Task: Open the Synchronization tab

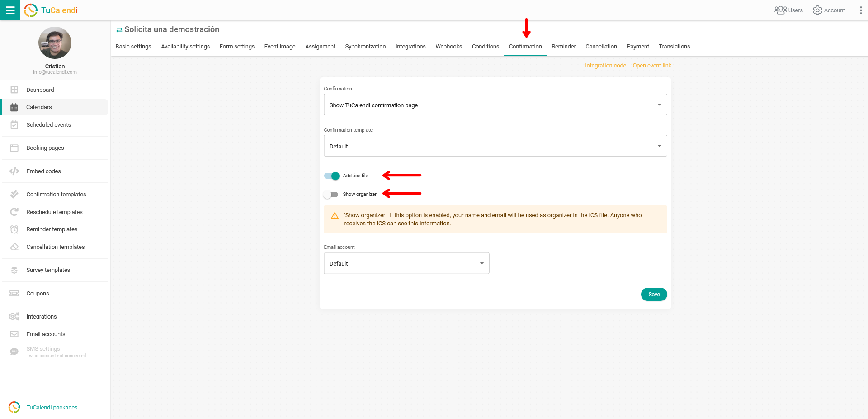Action: pyautogui.click(x=365, y=46)
